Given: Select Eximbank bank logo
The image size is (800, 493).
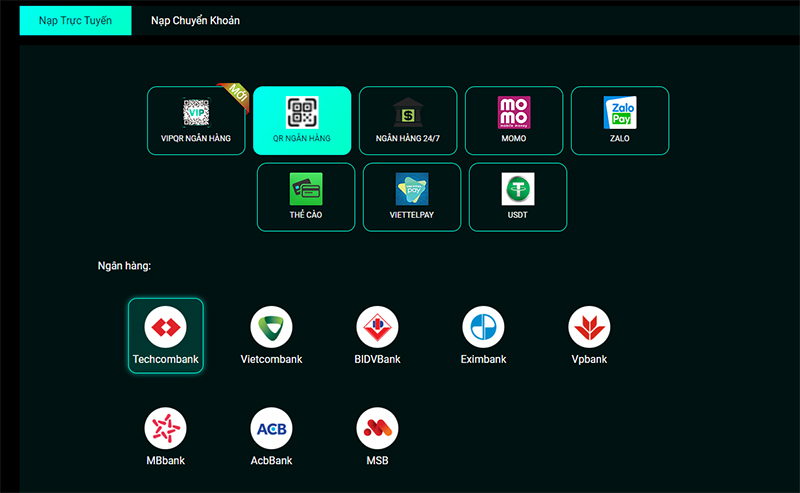Looking at the screenshot, I should coord(483,327).
